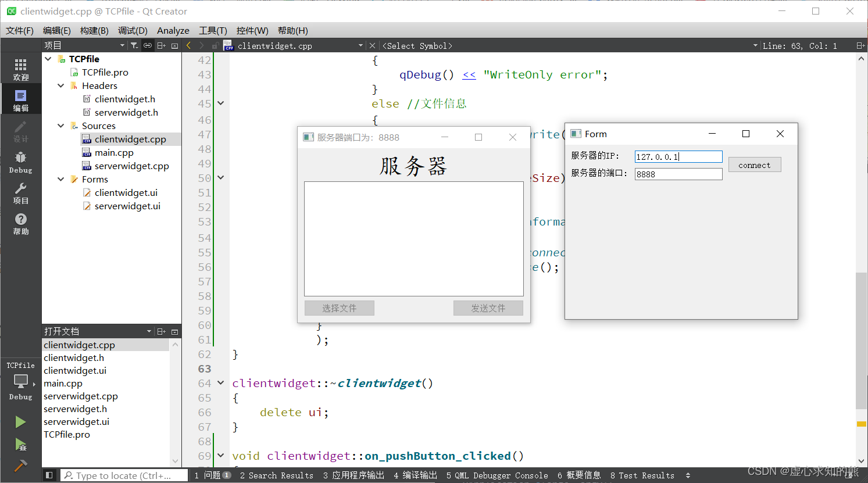Split the editor view

[x=860, y=45]
